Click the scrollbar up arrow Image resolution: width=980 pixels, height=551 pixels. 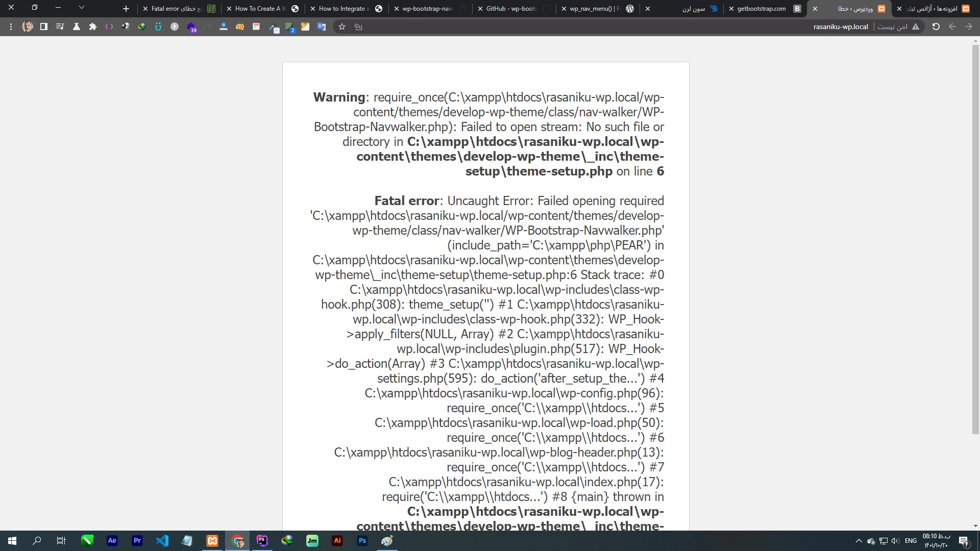pyautogui.click(x=975, y=40)
